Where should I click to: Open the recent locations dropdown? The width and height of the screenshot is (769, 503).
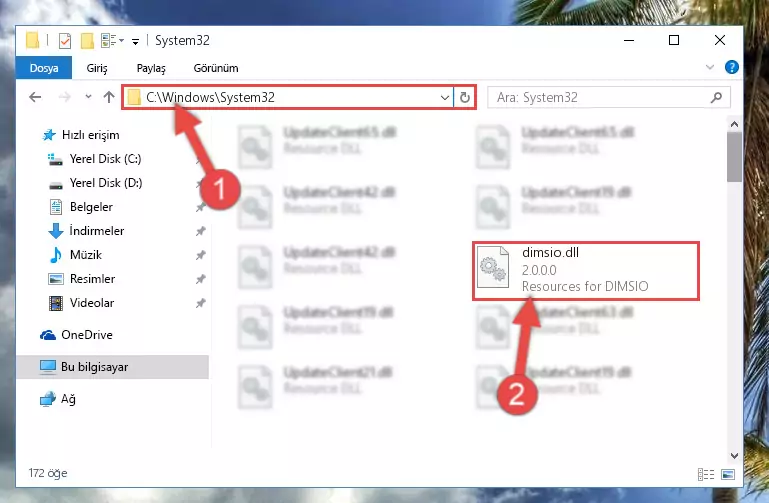[x=88, y=97]
